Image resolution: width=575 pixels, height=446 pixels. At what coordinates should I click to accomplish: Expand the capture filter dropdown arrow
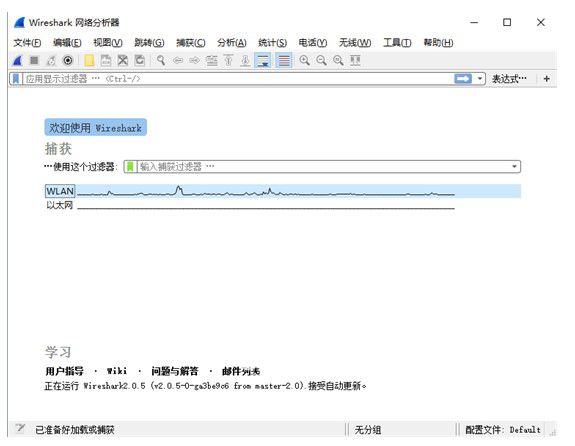(514, 167)
